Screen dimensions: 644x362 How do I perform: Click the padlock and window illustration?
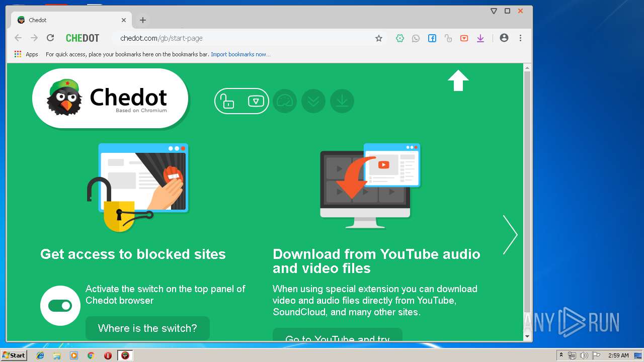tap(138, 188)
